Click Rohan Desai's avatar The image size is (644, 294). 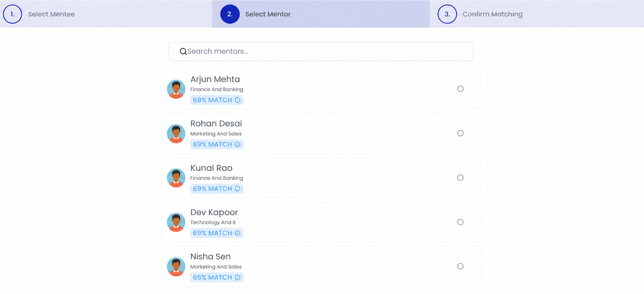point(176,133)
